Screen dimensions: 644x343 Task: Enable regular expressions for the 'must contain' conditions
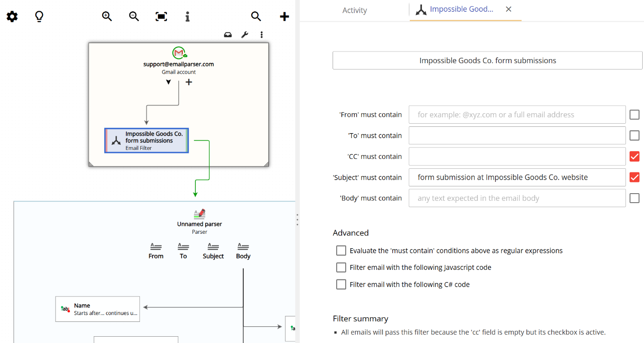coord(341,250)
